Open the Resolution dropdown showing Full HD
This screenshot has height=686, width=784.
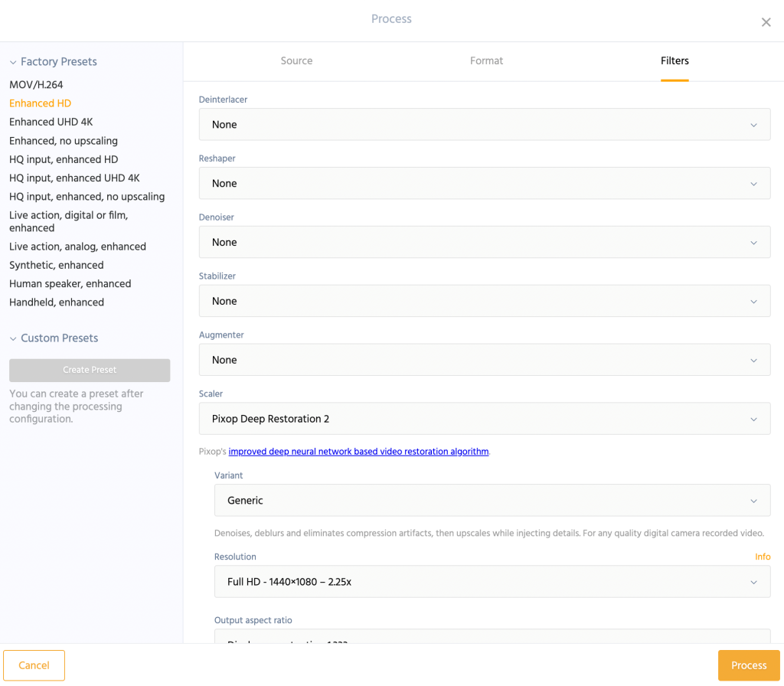pyautogui.click(x=492, y=582)
